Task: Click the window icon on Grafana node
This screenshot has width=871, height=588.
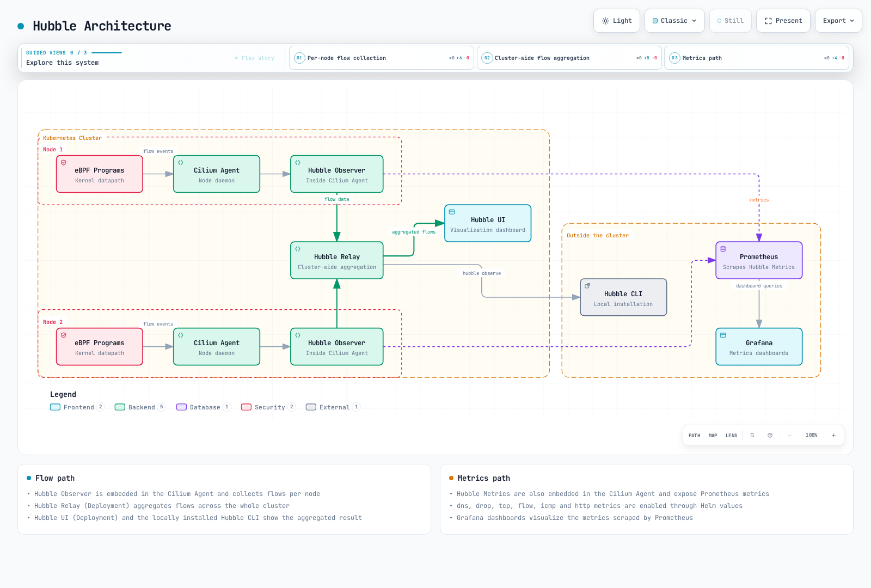Action: (723, 335)
